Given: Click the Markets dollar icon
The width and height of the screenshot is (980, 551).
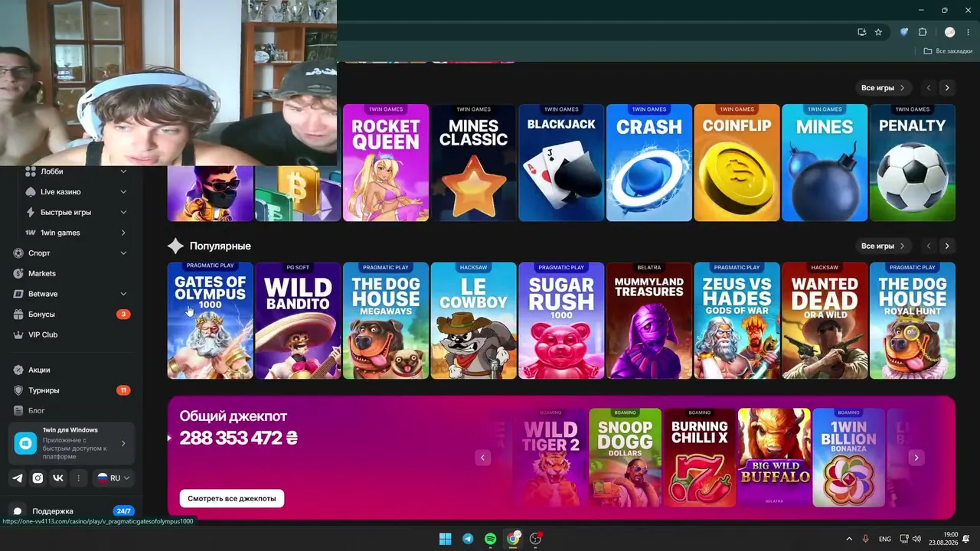Looking at the screenshot, I should coord(19,273).
